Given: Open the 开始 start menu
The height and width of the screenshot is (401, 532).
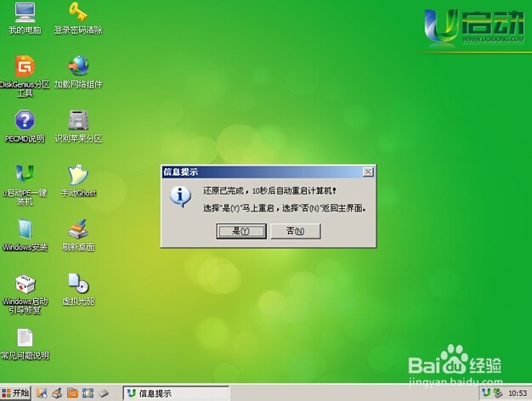Looking at the screenshot, I should 15,393.
